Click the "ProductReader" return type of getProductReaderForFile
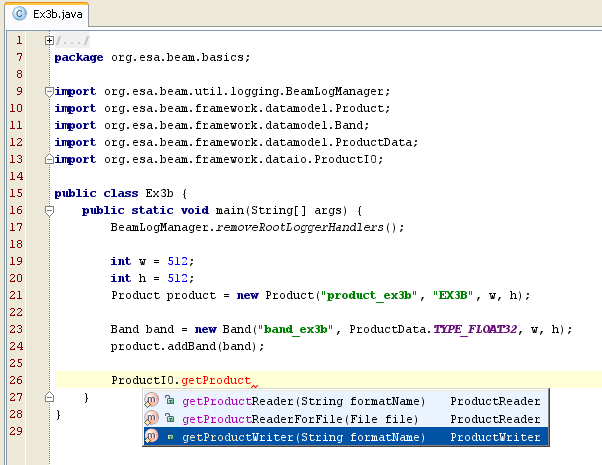The height and width of the screenshot is (465, 602). coord(495,419)
